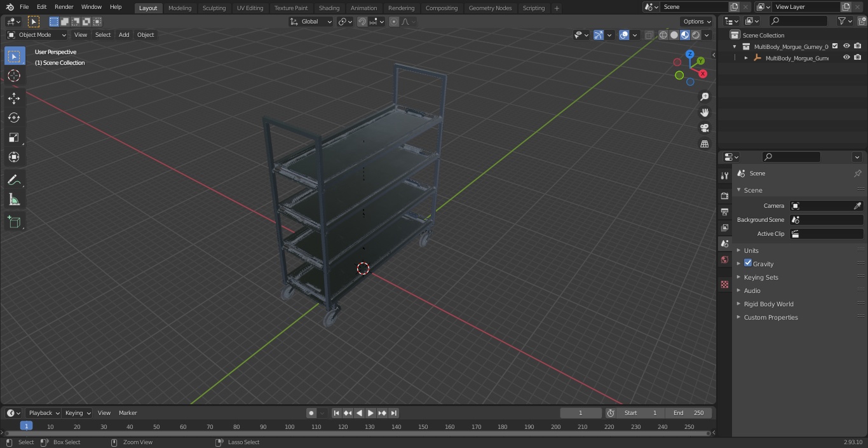Open the Tool properties tab
The height and width of the screenshot is (448, 868).
point(724,175)
